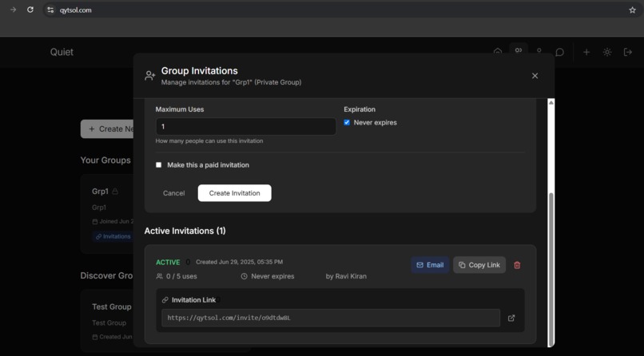Reload the page in the browser

[x=30, y=10]
